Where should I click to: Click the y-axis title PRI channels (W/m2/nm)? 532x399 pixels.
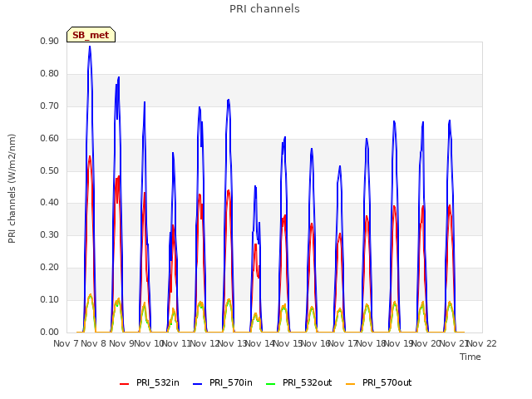pyautogui.click(x=12, y=189)
